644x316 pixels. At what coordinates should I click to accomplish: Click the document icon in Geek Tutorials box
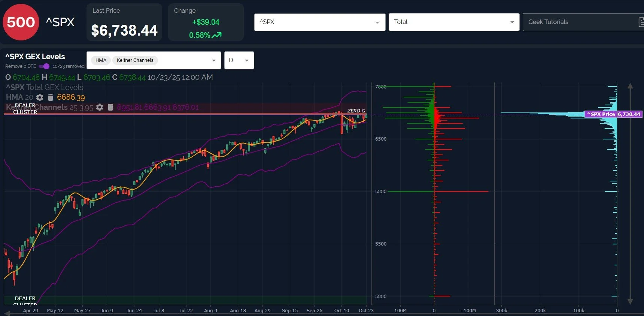coord(641,22)
